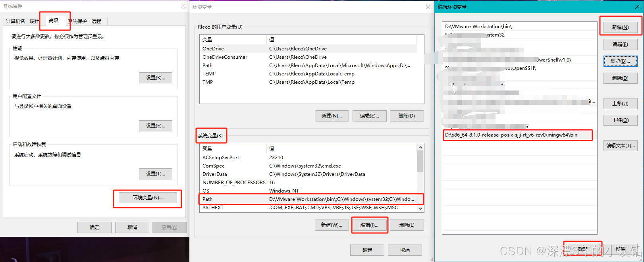Viewport: 644px width, 262px height.
Task: Select the TEMP user variable row
Action: [310, 74]
